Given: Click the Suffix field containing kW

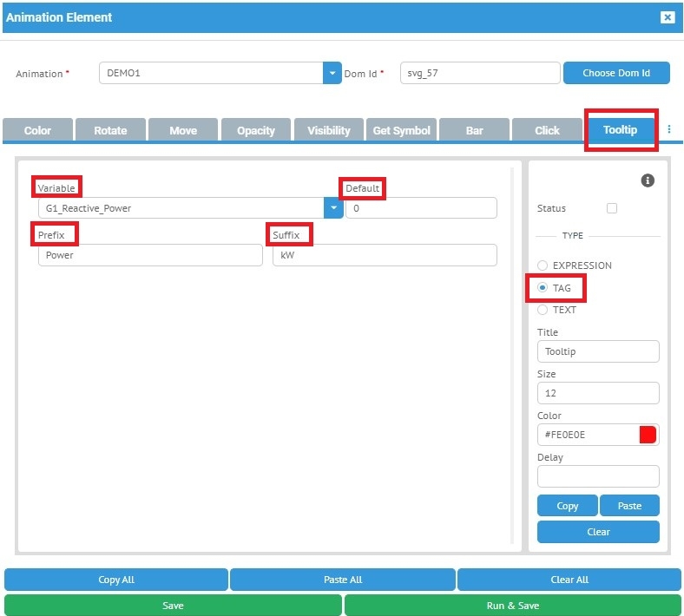Looking at the screenshot, I should coord(385,255).
